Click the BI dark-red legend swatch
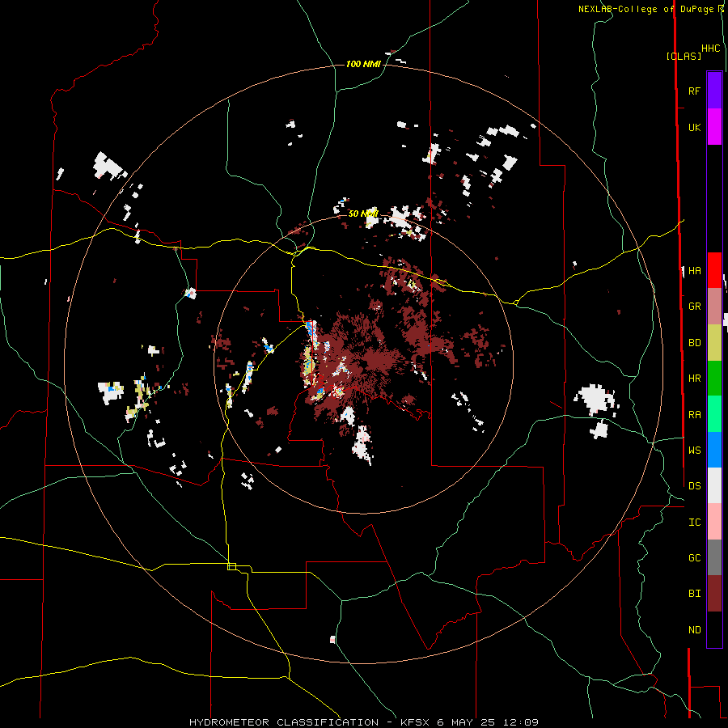This screenshot has height=728, width=728. coord(714,594)
